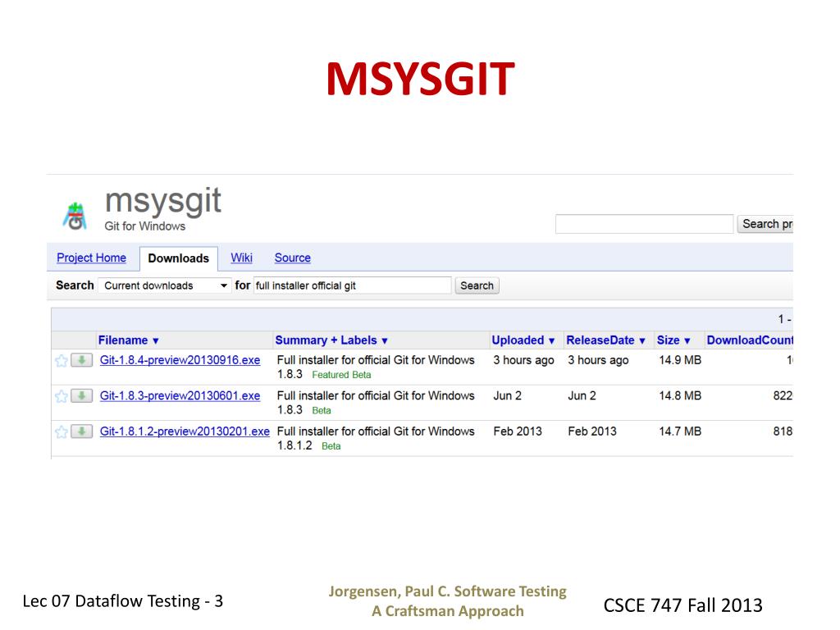Screen dimensions: 840x630
Task: Expand the Current downloads dropdown
Action: pyautogui.click(x=165, y=285)
